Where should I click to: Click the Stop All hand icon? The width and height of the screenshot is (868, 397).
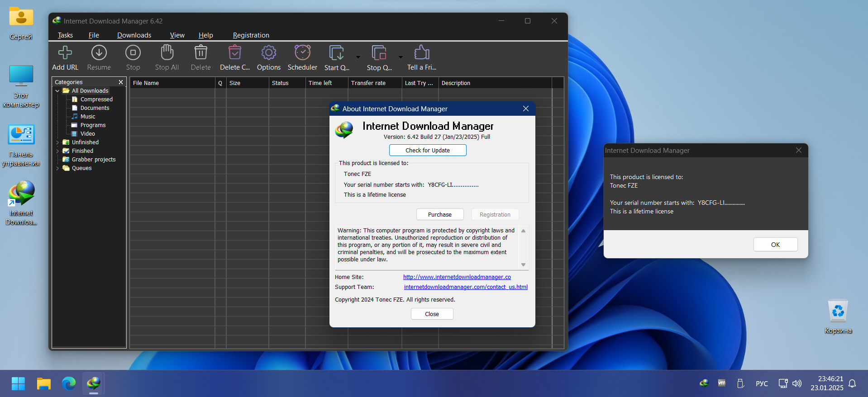167,52
